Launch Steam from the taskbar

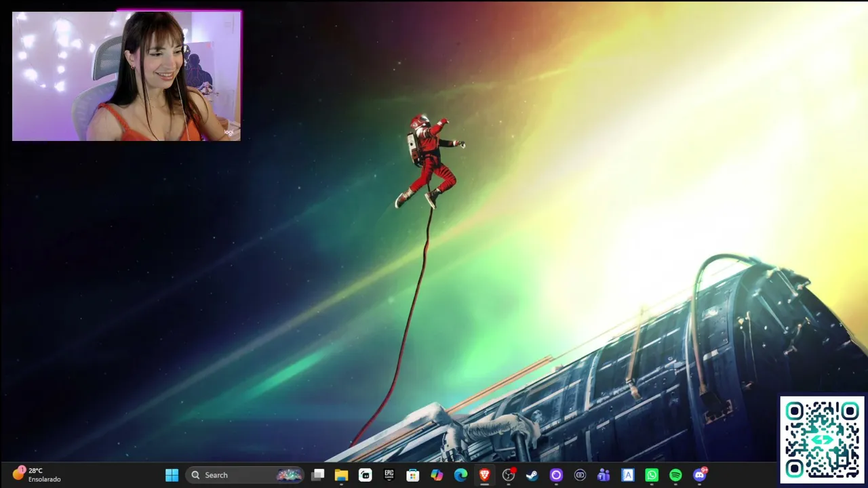click(x=532, y=475)
